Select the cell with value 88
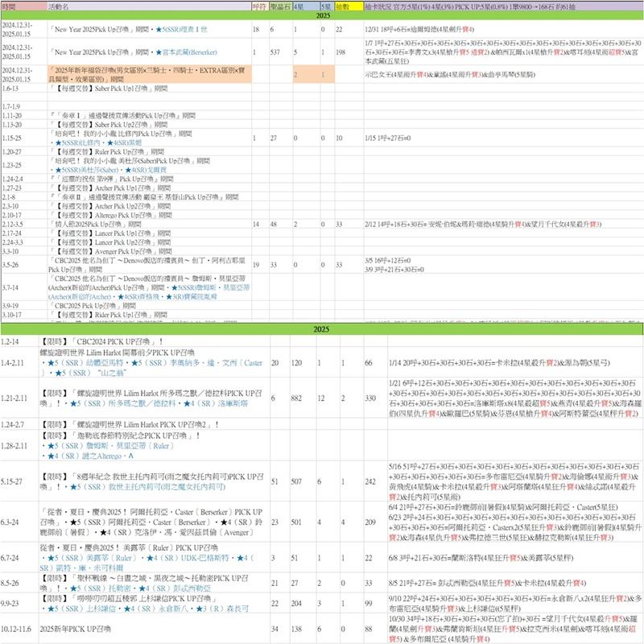 click(375, 629)
